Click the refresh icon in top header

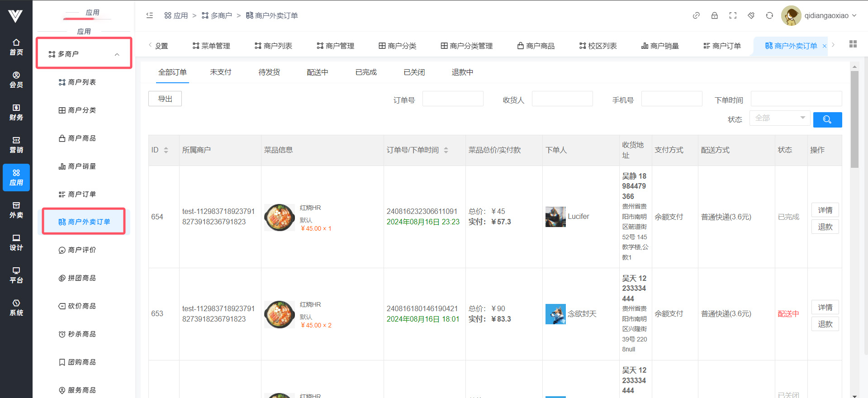769,15
